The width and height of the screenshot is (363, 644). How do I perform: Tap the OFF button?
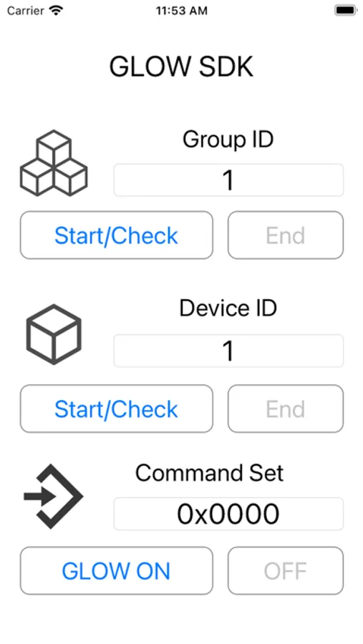point(286,571)
